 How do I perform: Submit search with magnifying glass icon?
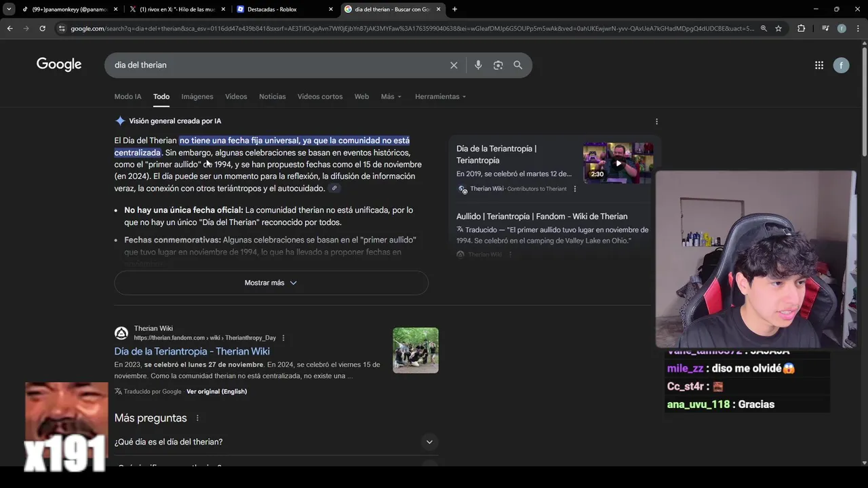click(x=518, y=65)
